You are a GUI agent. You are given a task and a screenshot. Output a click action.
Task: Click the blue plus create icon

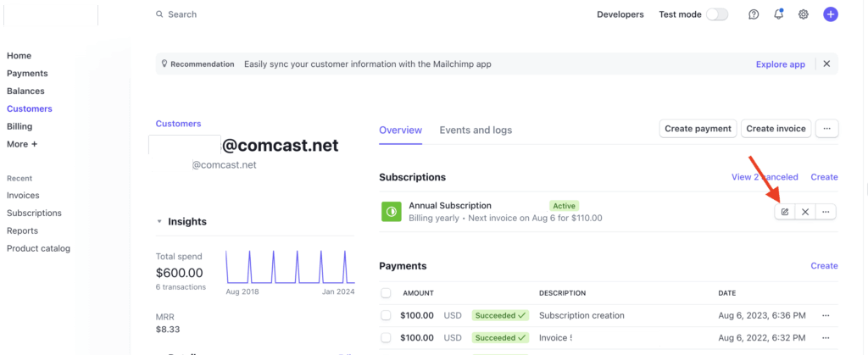tap(831, 14)
